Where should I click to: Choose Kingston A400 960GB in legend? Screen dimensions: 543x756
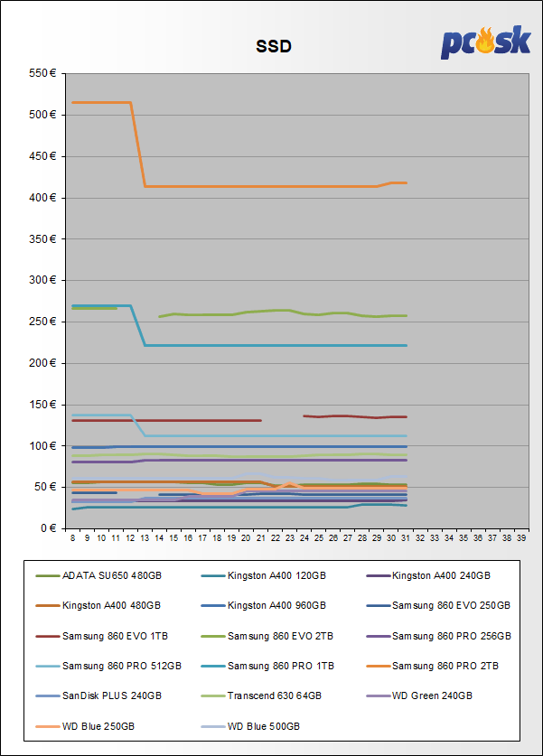point(276,605)
